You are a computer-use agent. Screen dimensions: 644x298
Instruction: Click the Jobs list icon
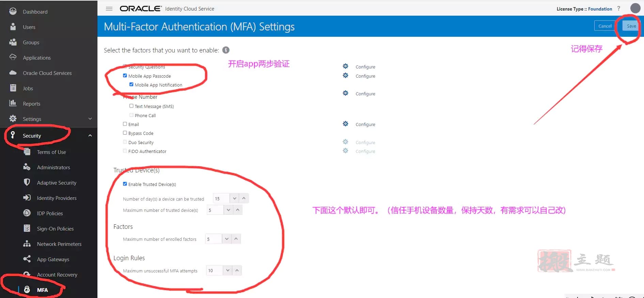(13, 88)
